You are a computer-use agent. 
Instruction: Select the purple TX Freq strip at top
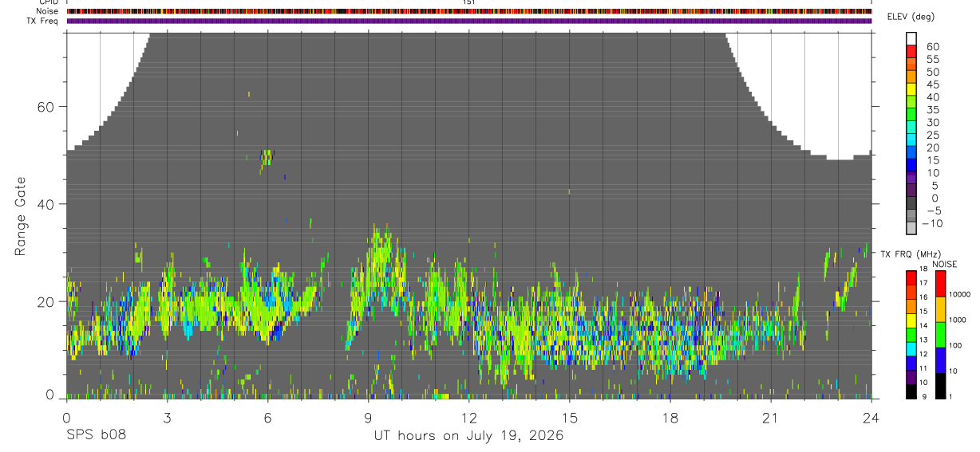tap(469, 21)
